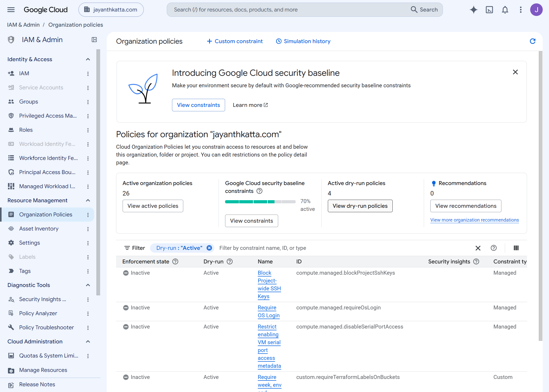Open View more organization recommendations link

[474, 220]
